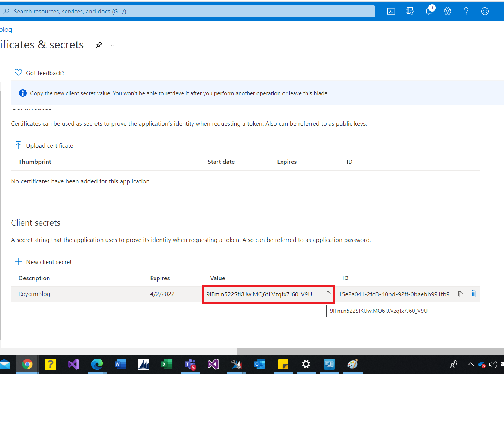
Task: Open the more options ellipsis beside title
Action: pos(114,45)
